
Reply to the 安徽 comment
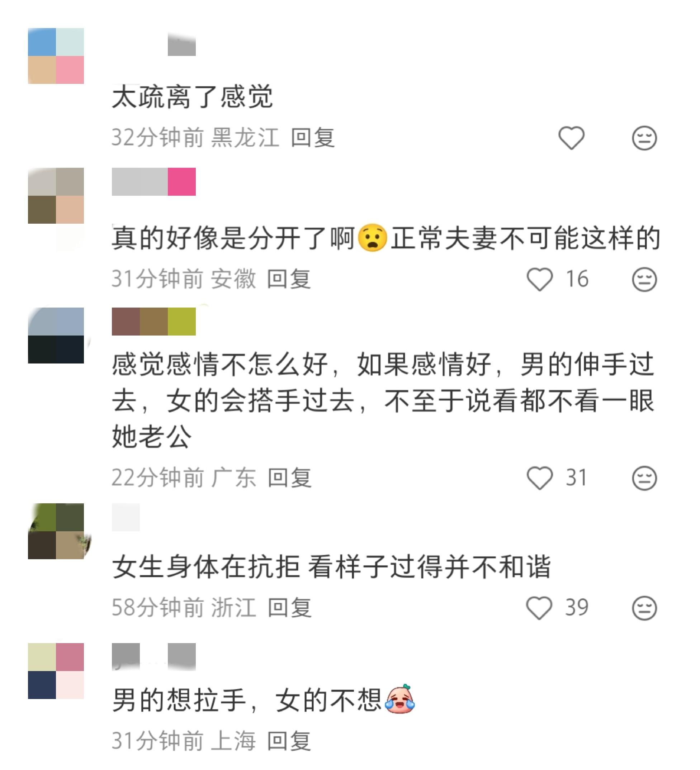point(288,279)
